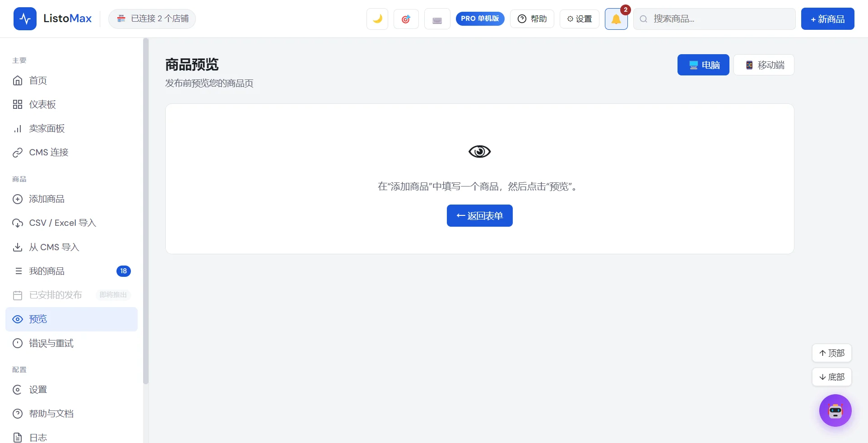Click the PRO 单机版 badge

480,19
